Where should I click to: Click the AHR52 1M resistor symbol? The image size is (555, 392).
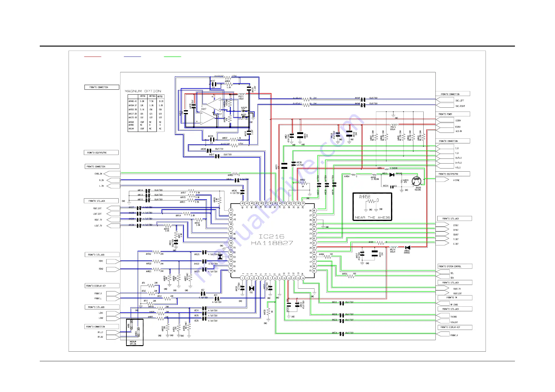pyautogui.click(x=303, y=183)
